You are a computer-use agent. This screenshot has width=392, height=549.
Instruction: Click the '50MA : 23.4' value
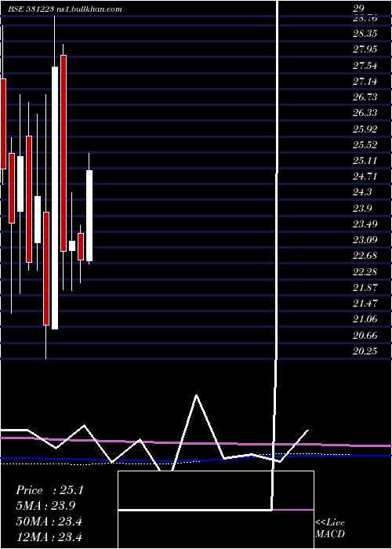[x=49, y=522]
